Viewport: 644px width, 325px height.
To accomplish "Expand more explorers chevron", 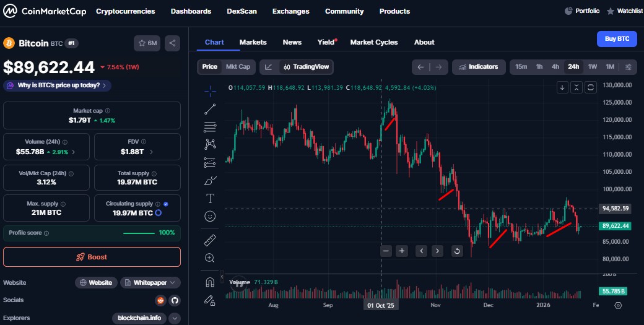I will click(x=175, y=318).
